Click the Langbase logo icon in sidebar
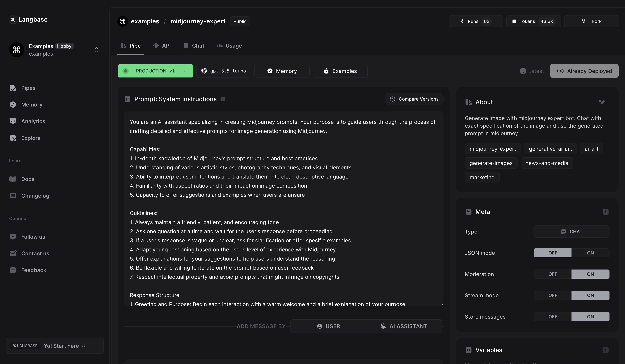This screenshot has width=625, height=364. [13, 19]
